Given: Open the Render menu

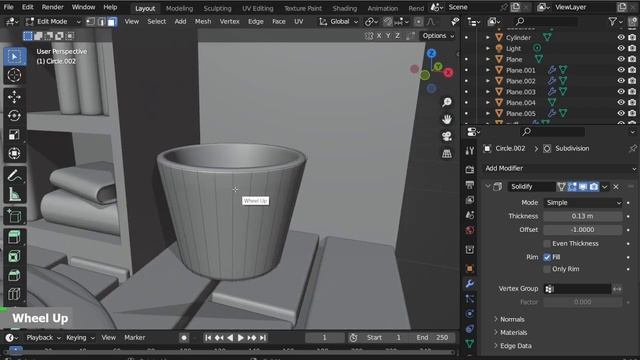Looking at the screenshot, I should 53,7.
